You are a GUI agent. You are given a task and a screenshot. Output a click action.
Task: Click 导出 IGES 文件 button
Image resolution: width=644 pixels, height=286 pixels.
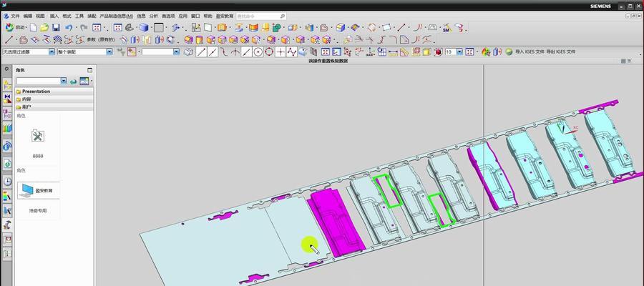560,51
